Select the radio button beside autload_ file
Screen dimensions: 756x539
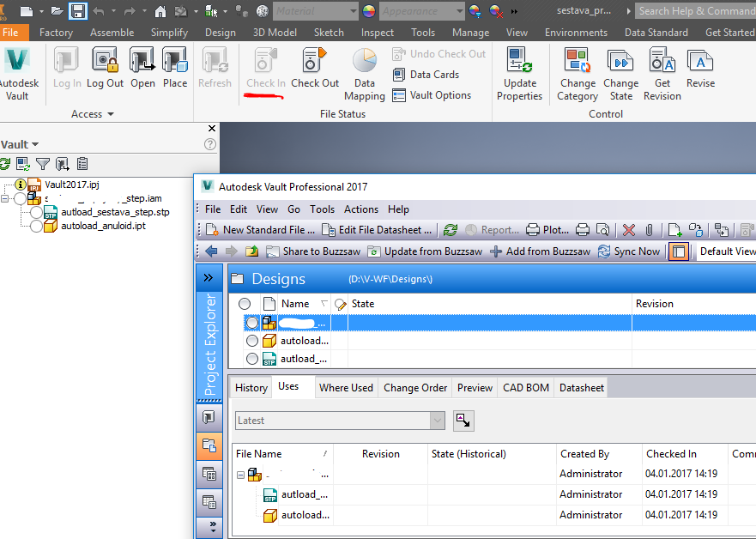click(251, 358)
